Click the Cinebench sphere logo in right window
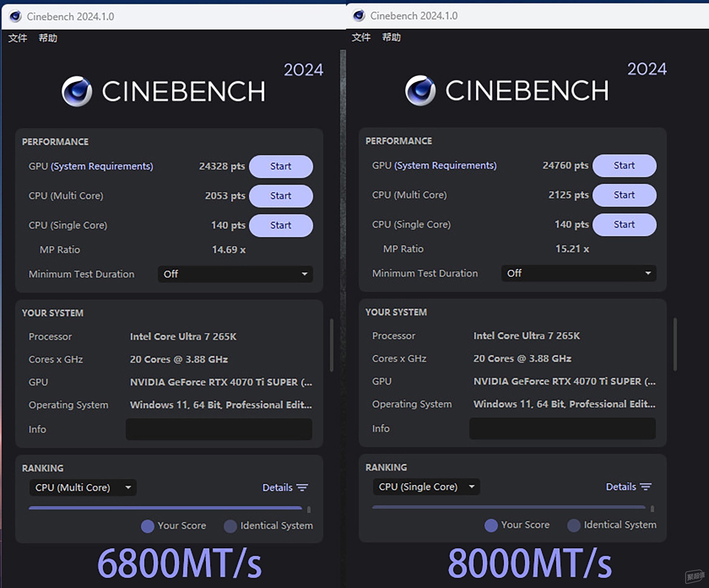 point(420,91)
